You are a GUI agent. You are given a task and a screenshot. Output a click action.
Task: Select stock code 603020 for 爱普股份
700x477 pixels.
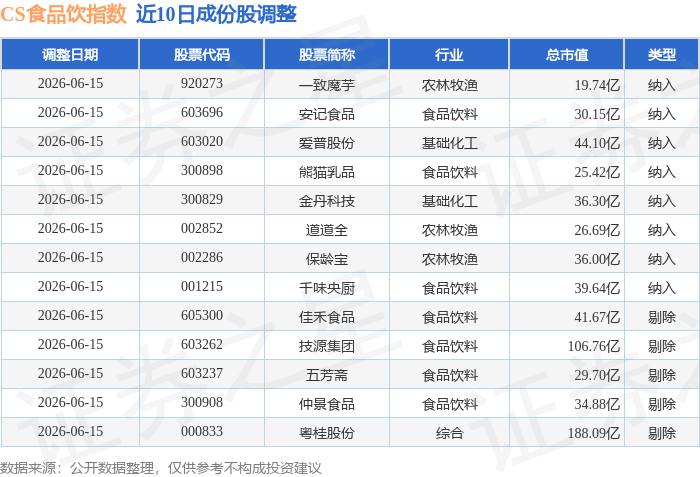click(x=202, y=142)
